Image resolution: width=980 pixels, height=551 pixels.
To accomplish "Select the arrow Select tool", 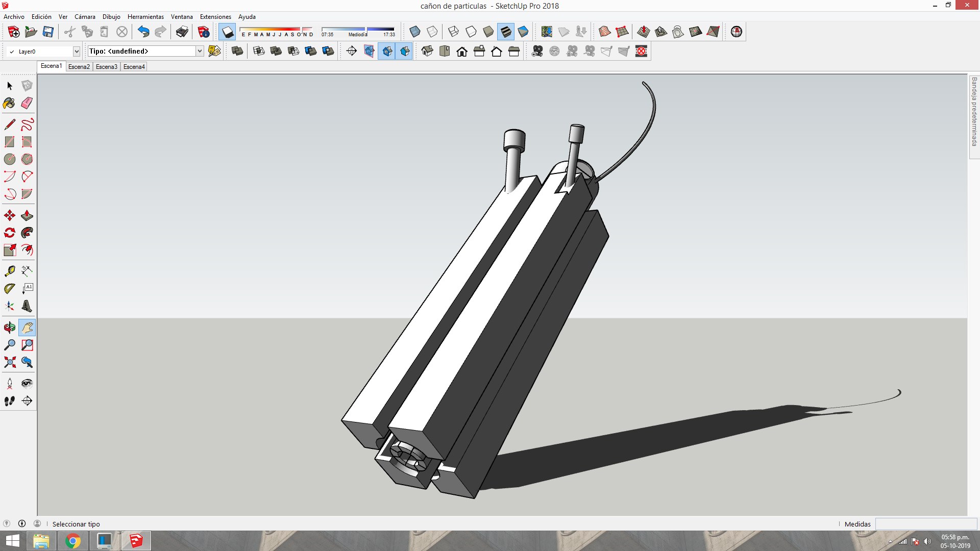I will click(x=10, y=86).
